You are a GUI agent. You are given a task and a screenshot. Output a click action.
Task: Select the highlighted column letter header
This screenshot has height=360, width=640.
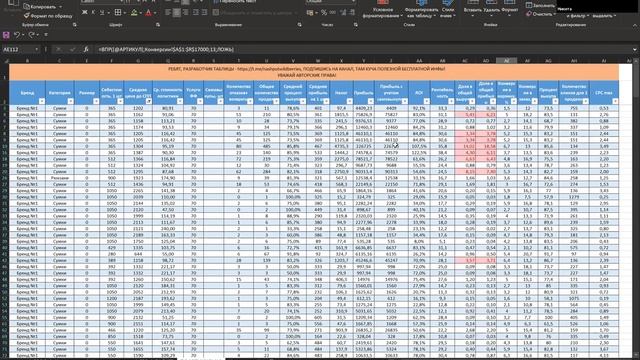506,61
